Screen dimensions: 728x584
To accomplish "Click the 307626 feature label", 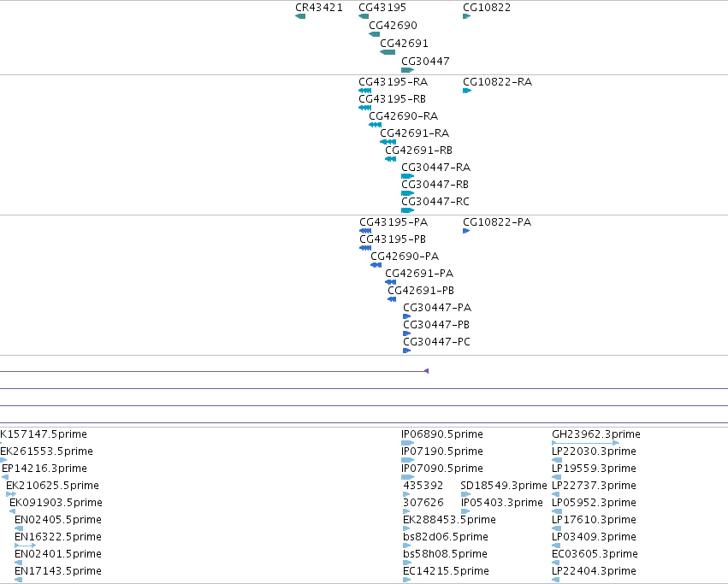I will pos(423,503).
